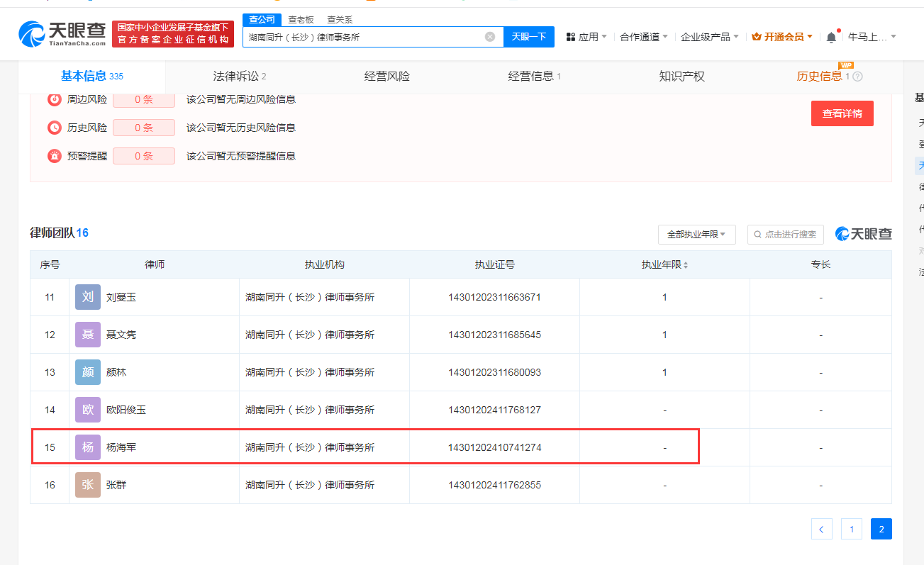Screen dimensions: 924x565
Task: Go to previous page arrow
Action: click(x=822, y=529)
